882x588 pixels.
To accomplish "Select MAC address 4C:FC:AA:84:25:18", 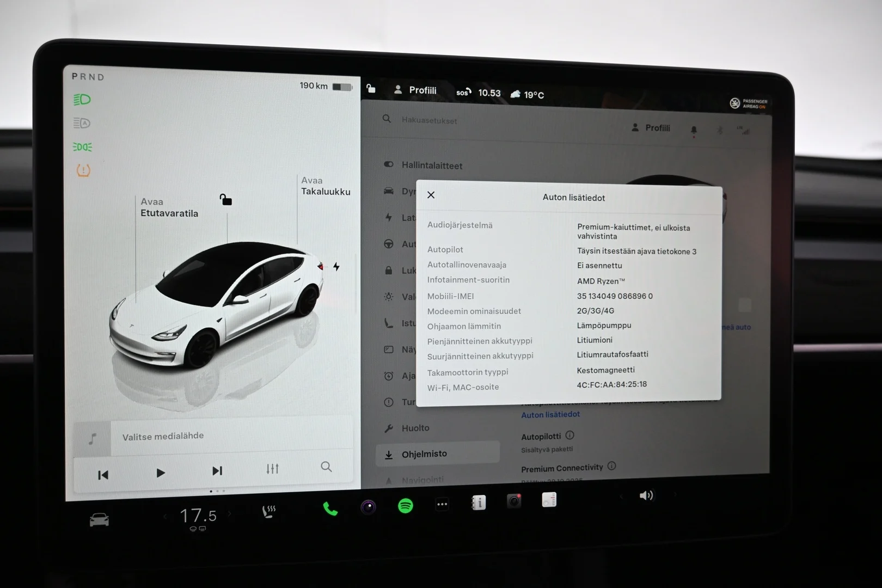I will (612, 384).
